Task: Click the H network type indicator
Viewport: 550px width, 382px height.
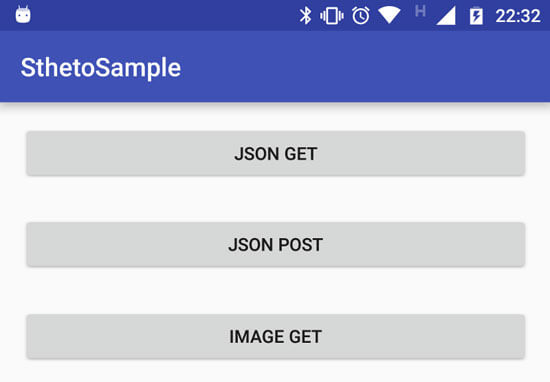Action: tap(420, 11)
